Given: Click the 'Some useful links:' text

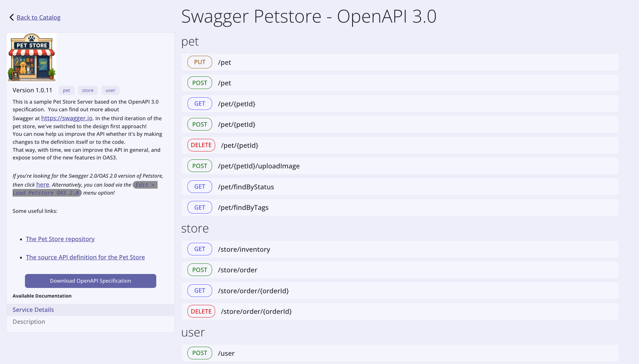Looking at the screenshot, I should tap(35, 211).
